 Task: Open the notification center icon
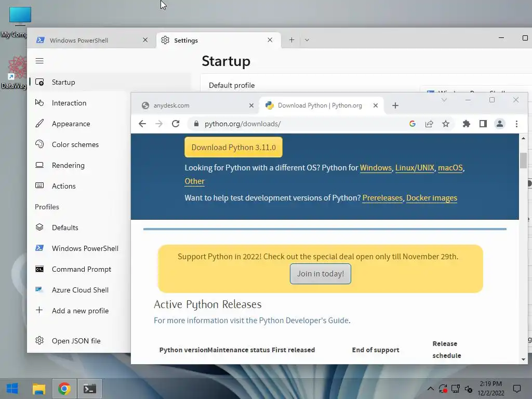click(517, 389)
